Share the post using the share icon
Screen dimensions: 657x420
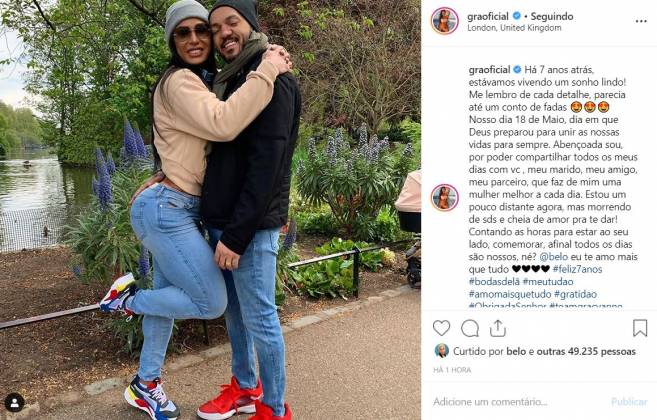[497, 328]
